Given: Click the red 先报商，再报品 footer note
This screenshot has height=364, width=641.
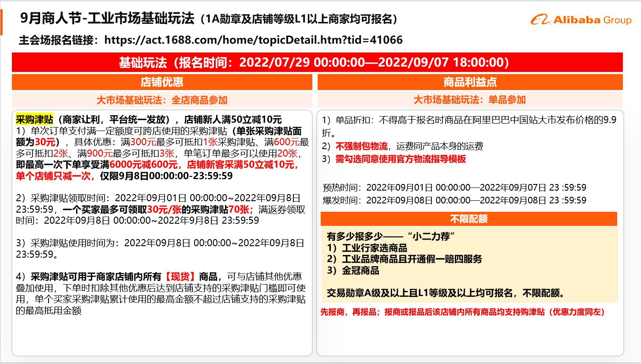Looking at the screenshot, I should click(x=462, y=312).
